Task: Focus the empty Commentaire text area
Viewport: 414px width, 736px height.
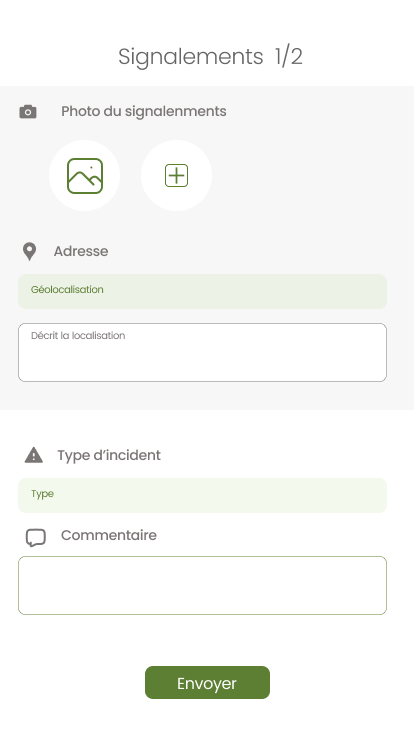Action: point(202,585)
